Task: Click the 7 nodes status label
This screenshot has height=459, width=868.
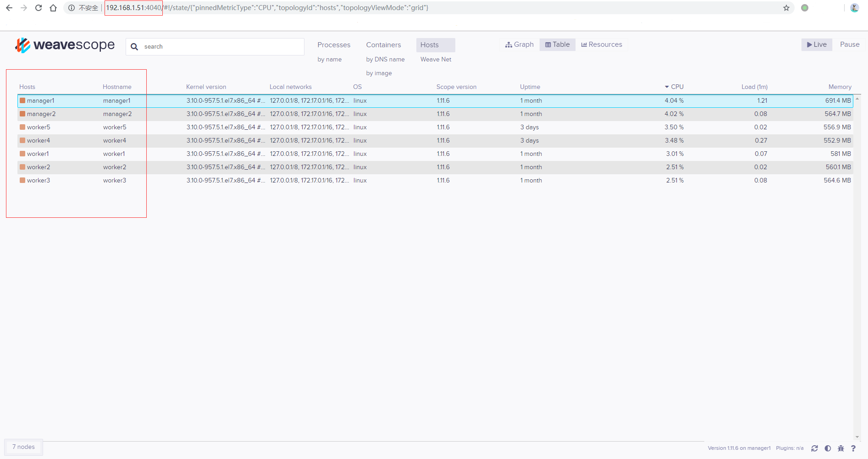Action: [23, 447]
